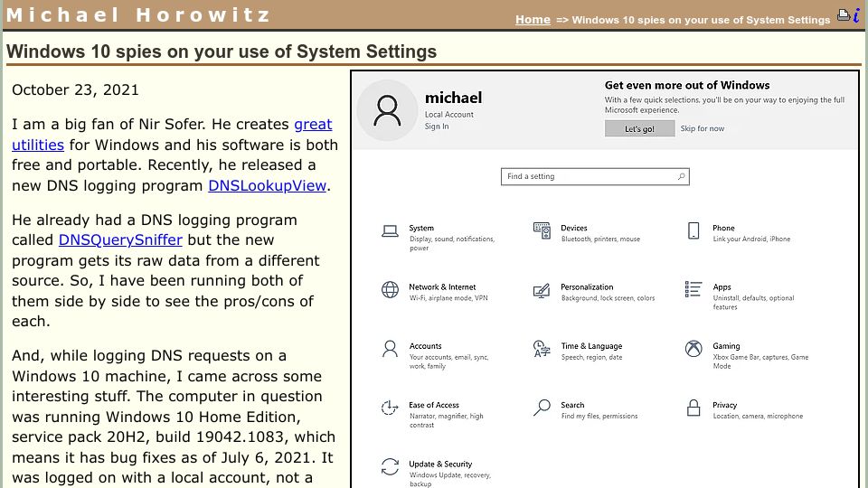Click 'Wi-Fi, airplane mode, VPN' description
Viewport: 868px width, 488px height.
point(448,298)
